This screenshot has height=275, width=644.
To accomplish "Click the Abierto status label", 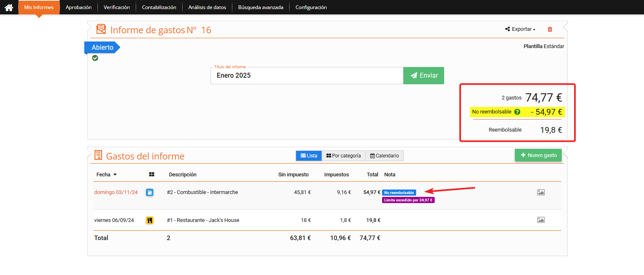I will (x=102, y=48).
